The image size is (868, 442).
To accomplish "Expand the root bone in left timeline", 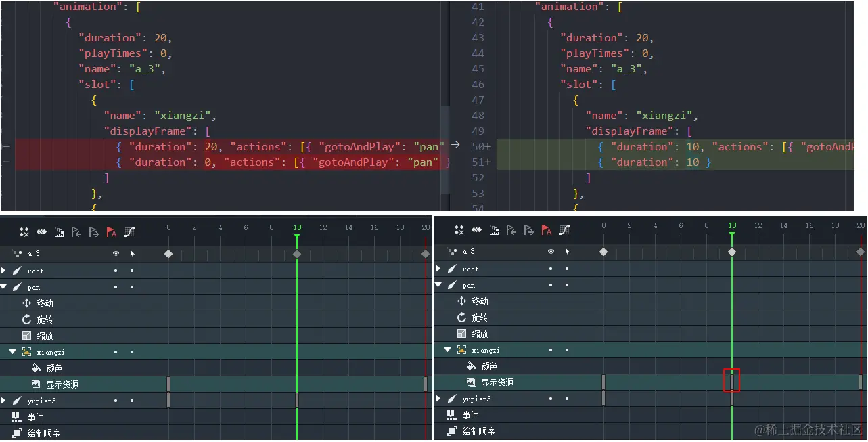I will (3, 271).
